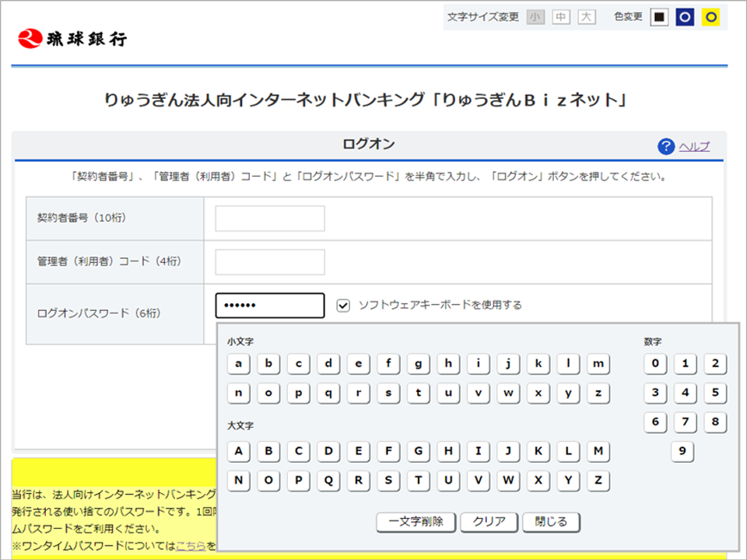747x560 pixels.
Task: Set text size to large (大)
Action: click(x=587, y=17)
